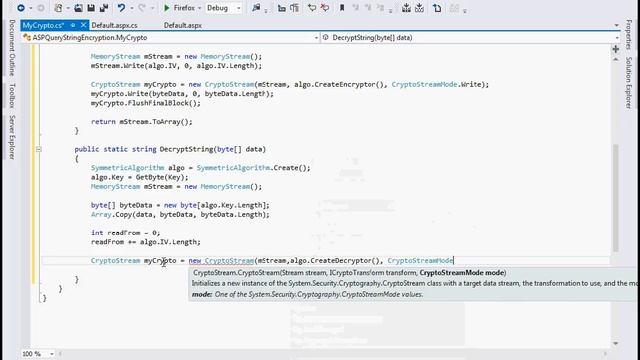The width and height of the screenshot is (640, 360).
Task: Open the Document Outline side panel
Action: 12,48
